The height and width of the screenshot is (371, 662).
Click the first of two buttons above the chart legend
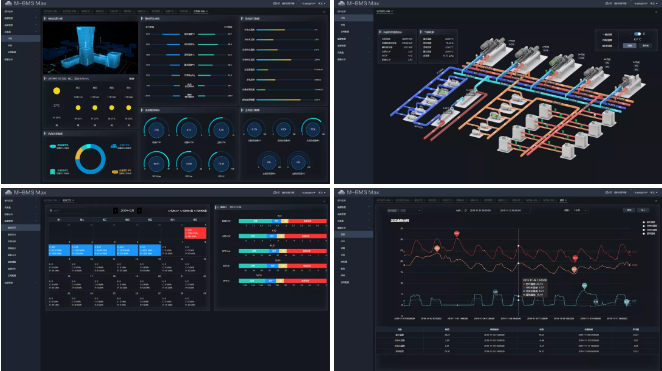point(629,210)
